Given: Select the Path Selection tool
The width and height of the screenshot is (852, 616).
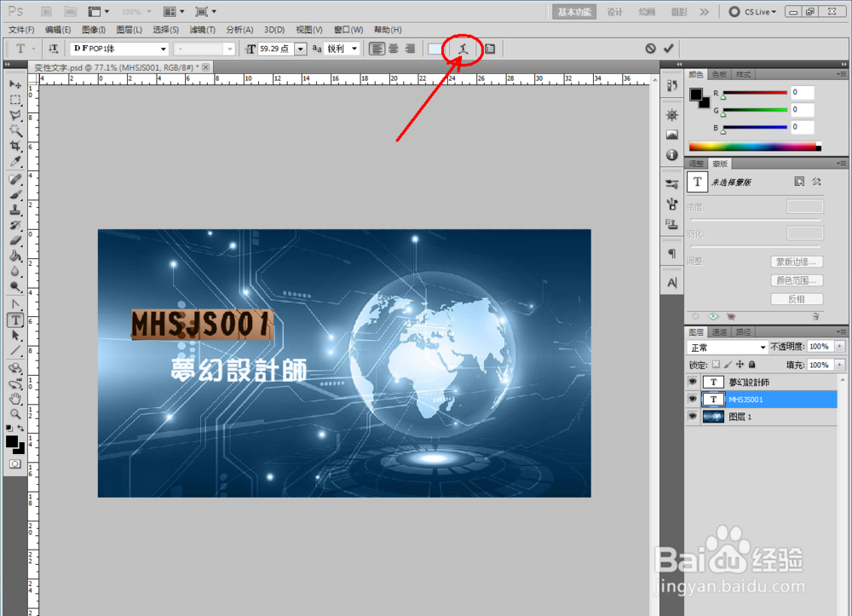Looking at the screenshot, I should (15, 335).
